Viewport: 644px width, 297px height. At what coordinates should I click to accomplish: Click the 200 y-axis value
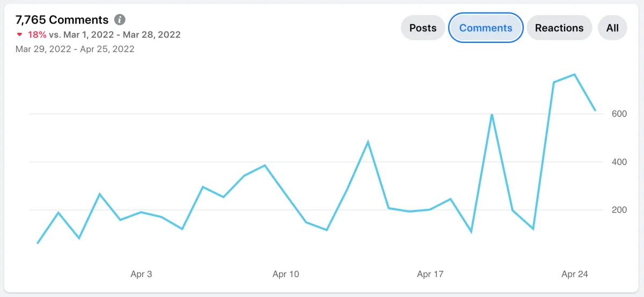(x=619, y=210)
